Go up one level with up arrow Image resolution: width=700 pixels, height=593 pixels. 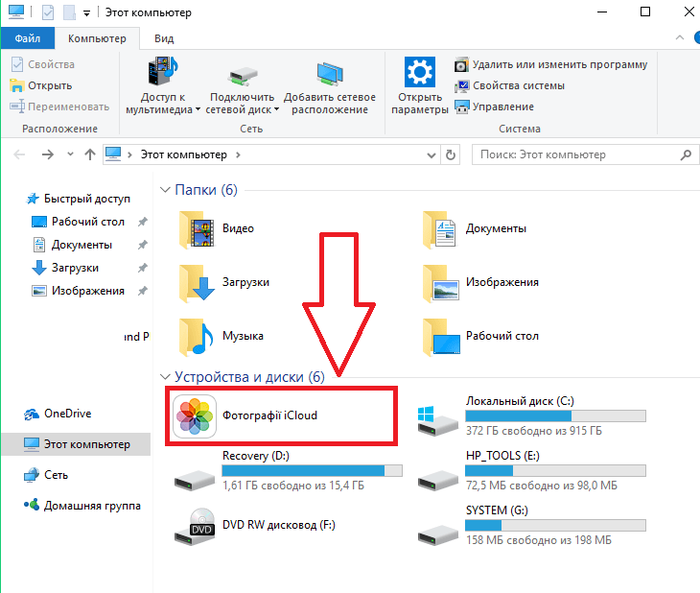coord(90,154)
